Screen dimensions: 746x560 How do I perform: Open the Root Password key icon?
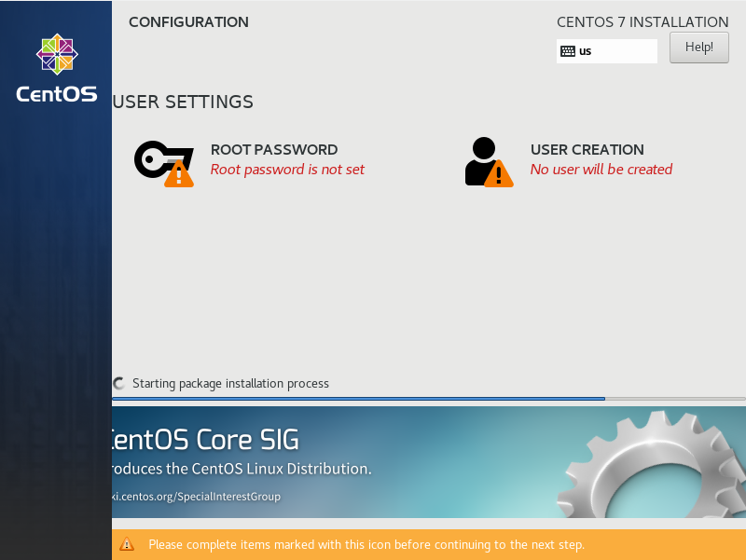pos(154,158)
